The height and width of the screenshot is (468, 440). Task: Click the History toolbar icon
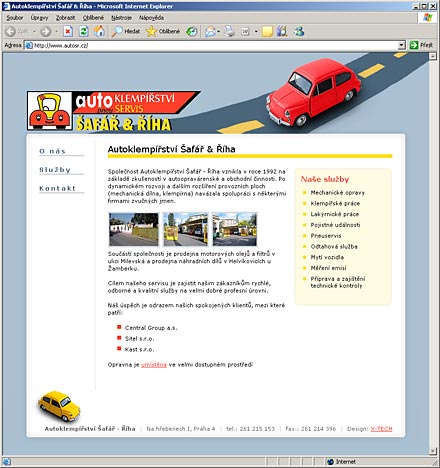(x=192, y=32)
